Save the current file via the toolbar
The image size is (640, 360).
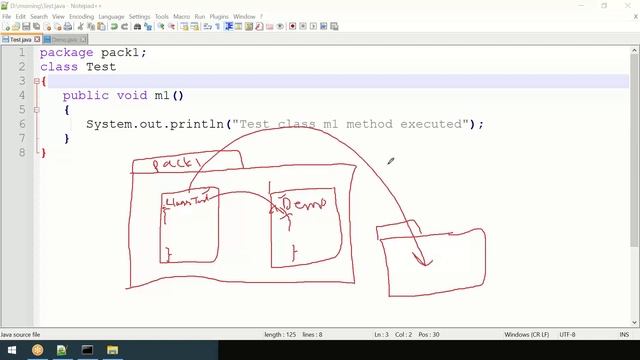click(x=26, y=27)
